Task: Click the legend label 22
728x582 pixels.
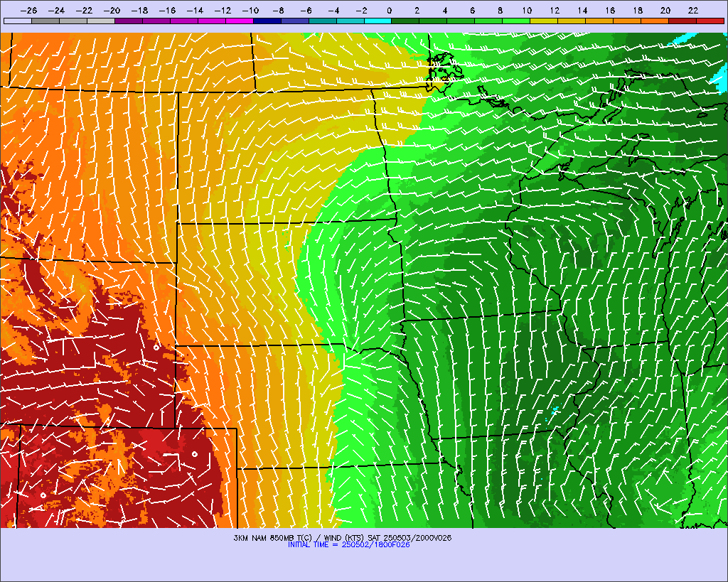Action: 693,11
